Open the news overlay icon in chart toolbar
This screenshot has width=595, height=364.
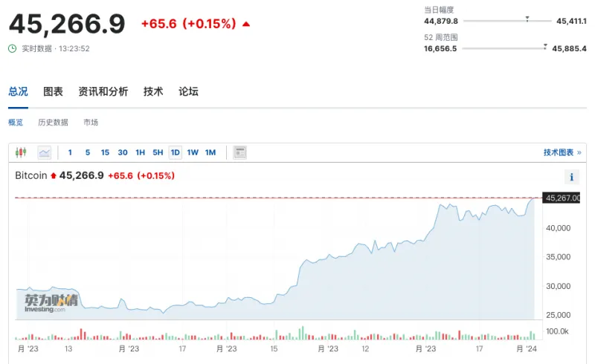pyautogui.click(x=239, y=152)
